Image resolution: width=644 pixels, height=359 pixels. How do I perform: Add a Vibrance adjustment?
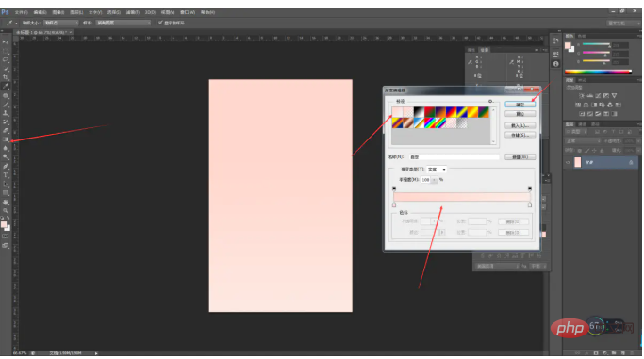coord(615,95)
